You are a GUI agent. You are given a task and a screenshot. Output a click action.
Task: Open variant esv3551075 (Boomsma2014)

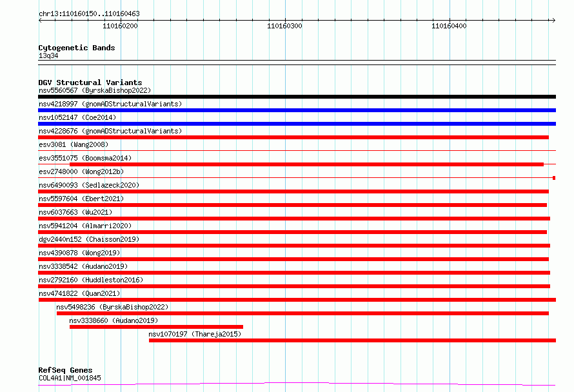pos(85,158)
